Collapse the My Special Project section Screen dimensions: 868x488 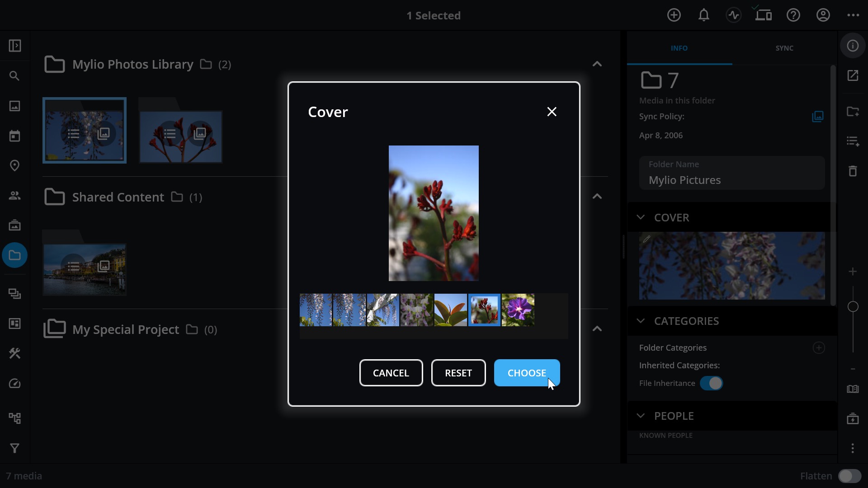click(597, 329)
